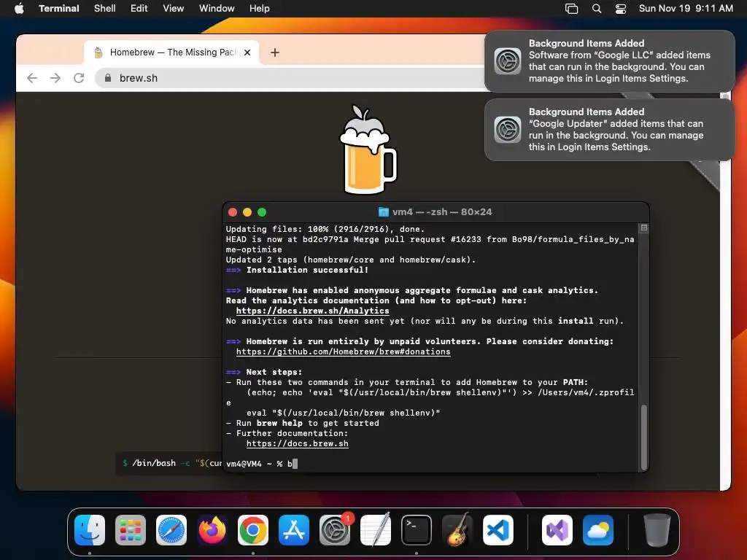Close the Homebrew browser tab

[x=247, y=52]
